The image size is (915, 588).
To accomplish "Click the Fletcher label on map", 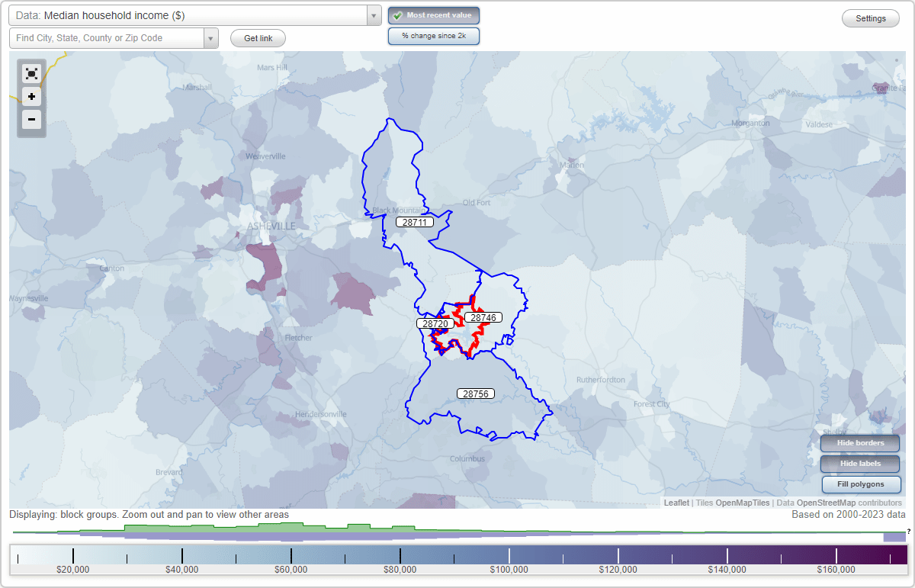I will coord(298,338).
